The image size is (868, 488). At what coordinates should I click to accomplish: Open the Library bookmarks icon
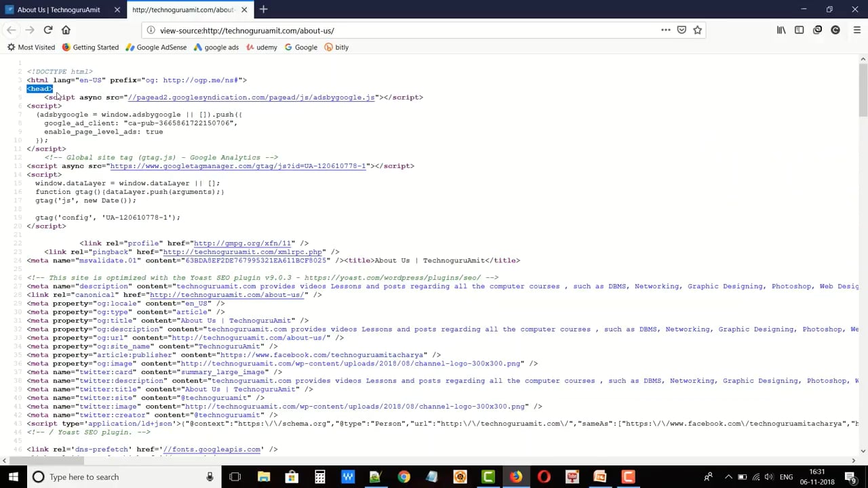[781, 30]
